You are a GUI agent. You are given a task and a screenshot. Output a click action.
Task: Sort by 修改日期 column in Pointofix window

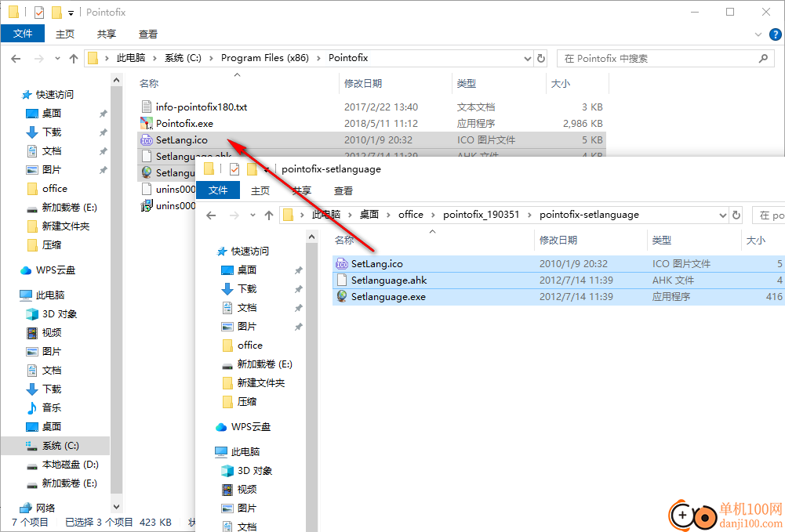pos(395,84)
